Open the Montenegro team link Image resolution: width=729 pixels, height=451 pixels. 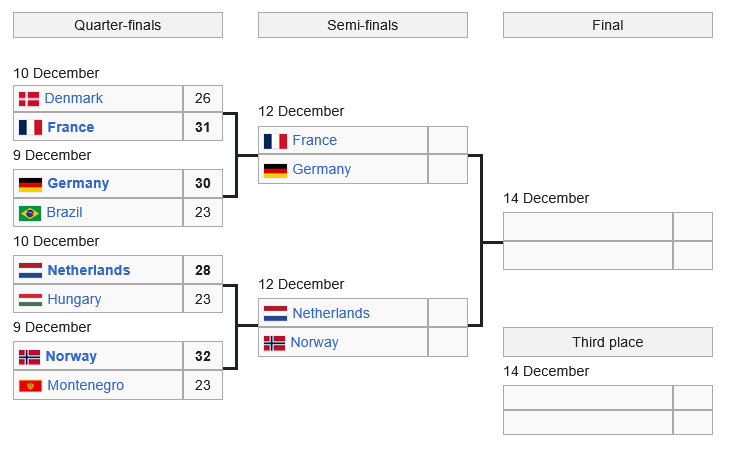[x=85, y=385]
